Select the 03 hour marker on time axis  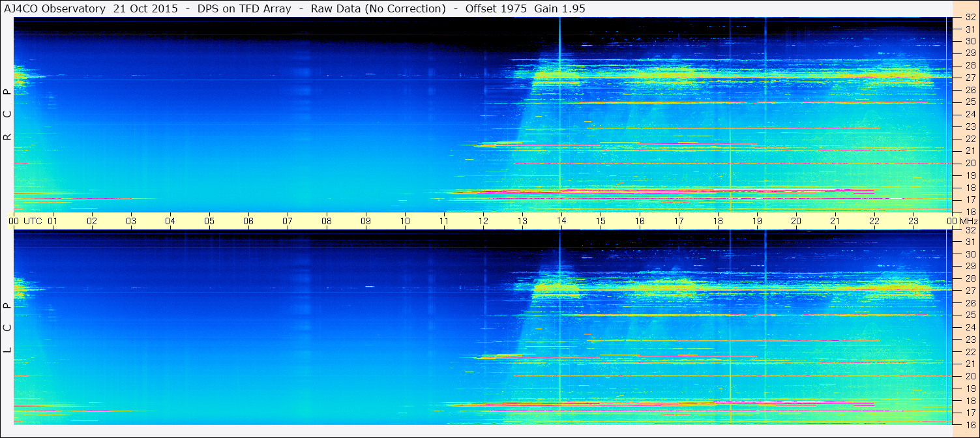click(x=131, y=221)
